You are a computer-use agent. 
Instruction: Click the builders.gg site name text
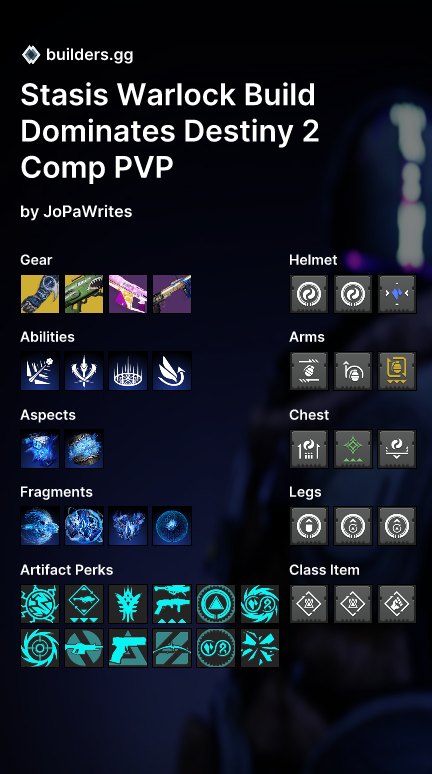tap(89, 55)
